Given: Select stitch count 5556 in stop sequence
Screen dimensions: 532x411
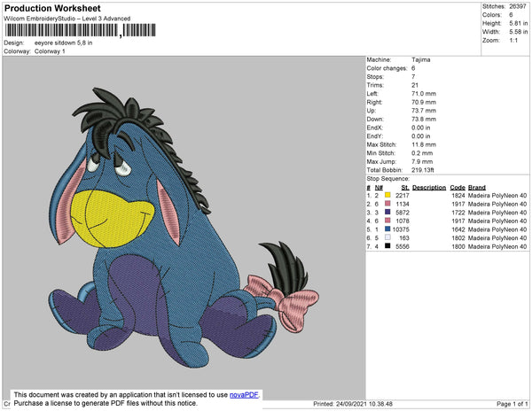Looking at the screenshot, I should (403, 246).
